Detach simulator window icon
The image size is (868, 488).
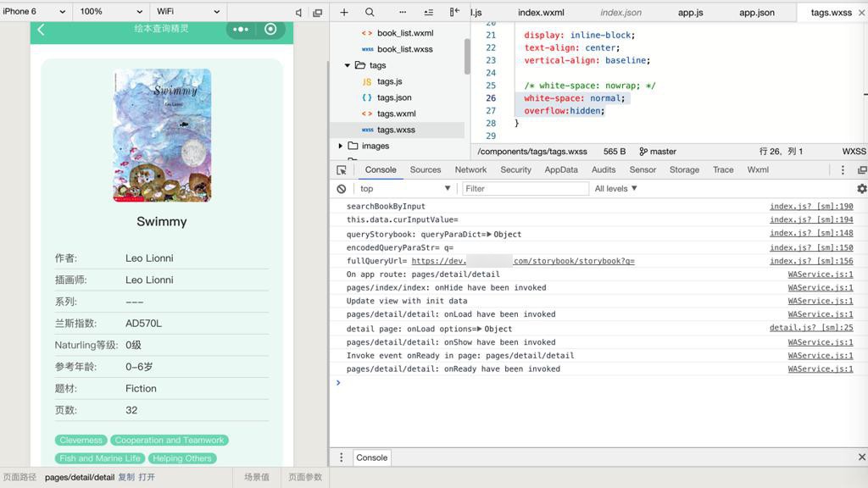point(318,12)
